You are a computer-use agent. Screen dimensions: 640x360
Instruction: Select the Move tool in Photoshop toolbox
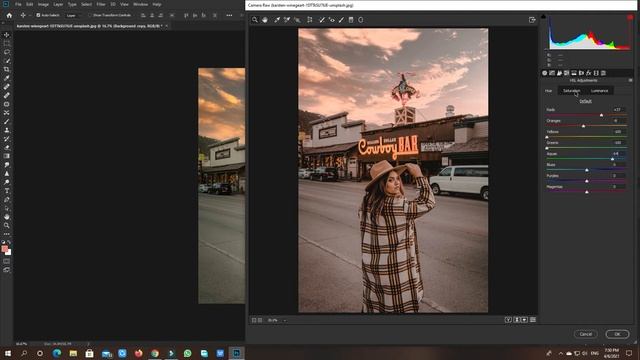tap(7, 35)
